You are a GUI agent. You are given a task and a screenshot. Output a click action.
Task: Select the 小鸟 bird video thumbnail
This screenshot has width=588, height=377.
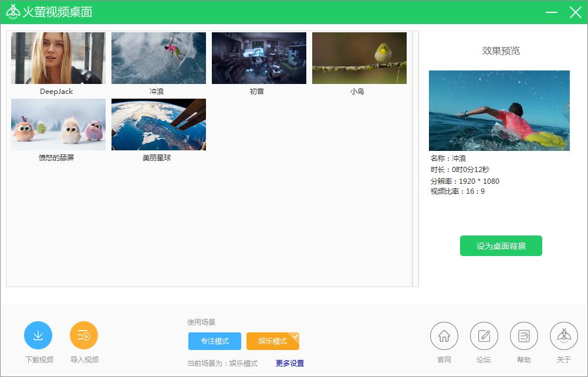359,58
